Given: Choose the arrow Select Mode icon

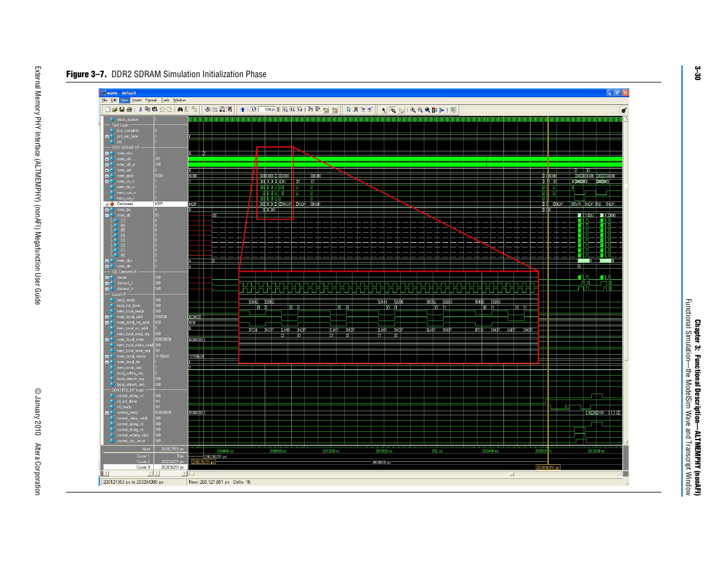Looking at the screenshot, I should 383,110.
